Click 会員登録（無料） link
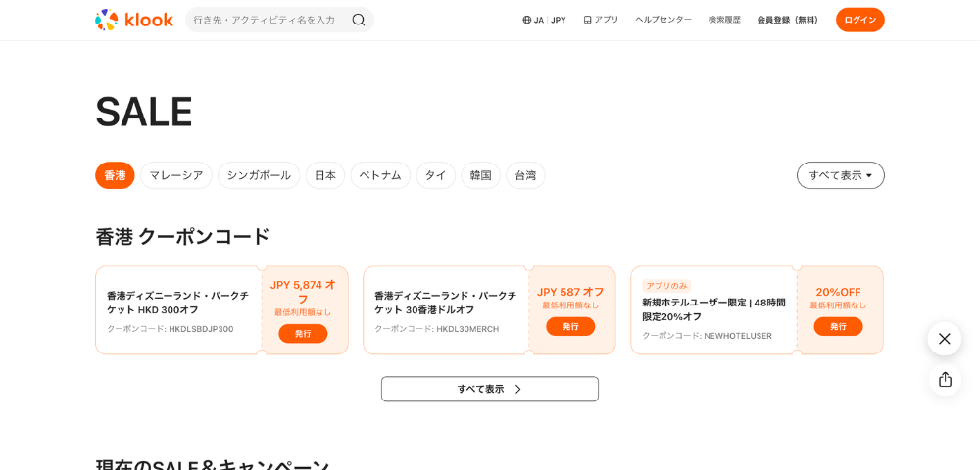The height and width of the screenshot is (470, 980). point(788,20)
